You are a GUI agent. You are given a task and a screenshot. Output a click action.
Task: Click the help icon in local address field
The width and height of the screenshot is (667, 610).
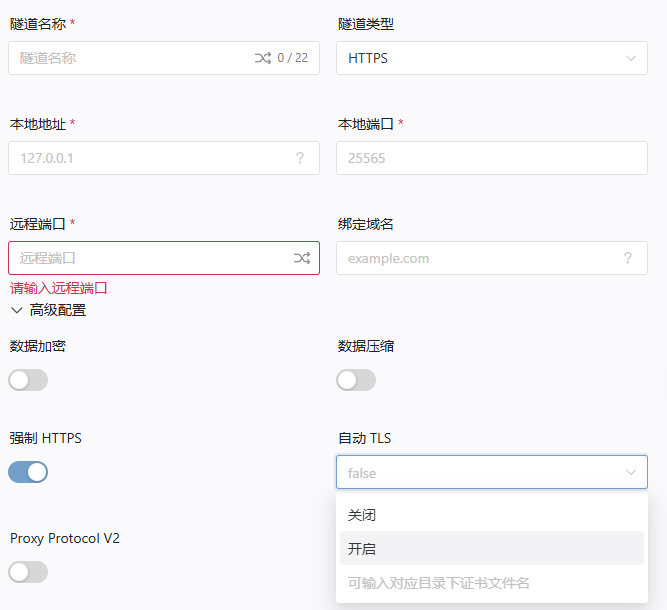click(300, 158)
